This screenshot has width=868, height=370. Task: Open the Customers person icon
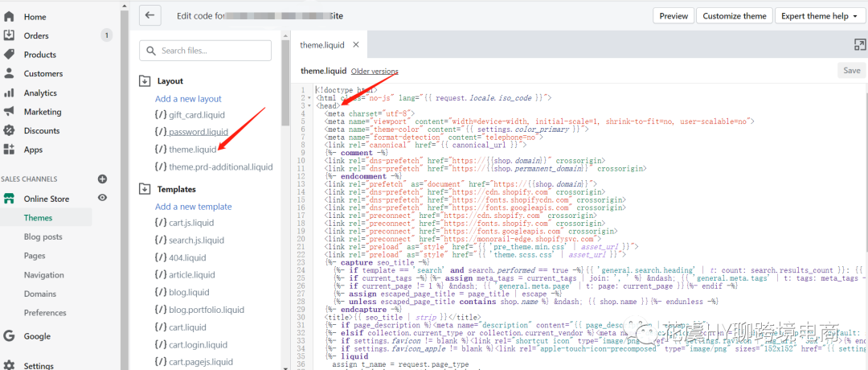pos(9,73)
